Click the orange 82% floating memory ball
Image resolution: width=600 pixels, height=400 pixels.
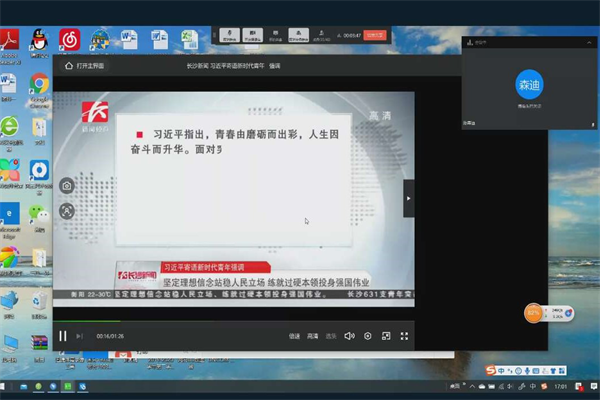533,313
